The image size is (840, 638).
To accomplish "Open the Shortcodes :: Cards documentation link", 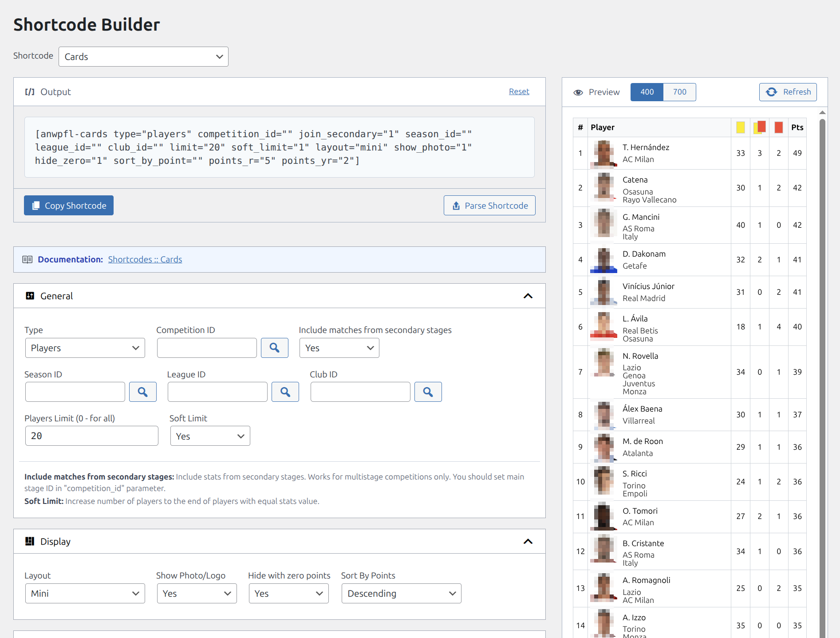I will [x=145, y=259].
